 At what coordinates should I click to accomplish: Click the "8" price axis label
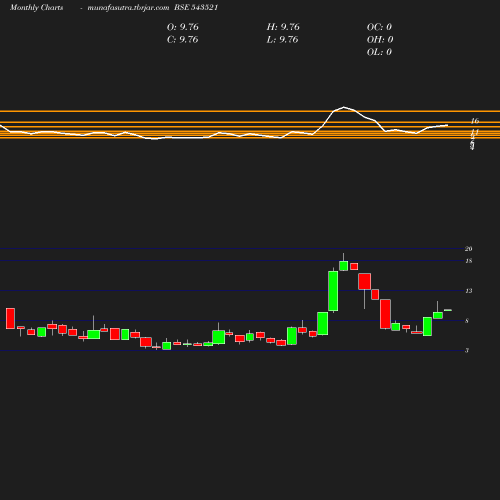click(x=467, y=321)
